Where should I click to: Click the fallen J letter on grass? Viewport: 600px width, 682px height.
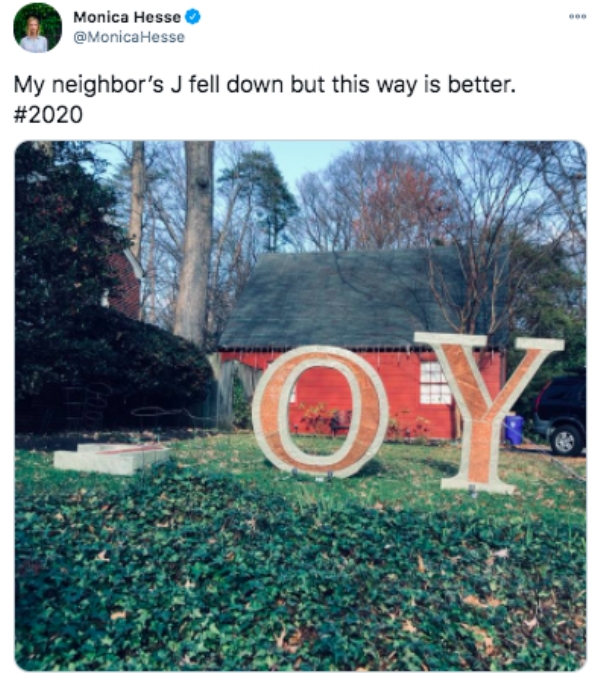(x=111, y=458)
